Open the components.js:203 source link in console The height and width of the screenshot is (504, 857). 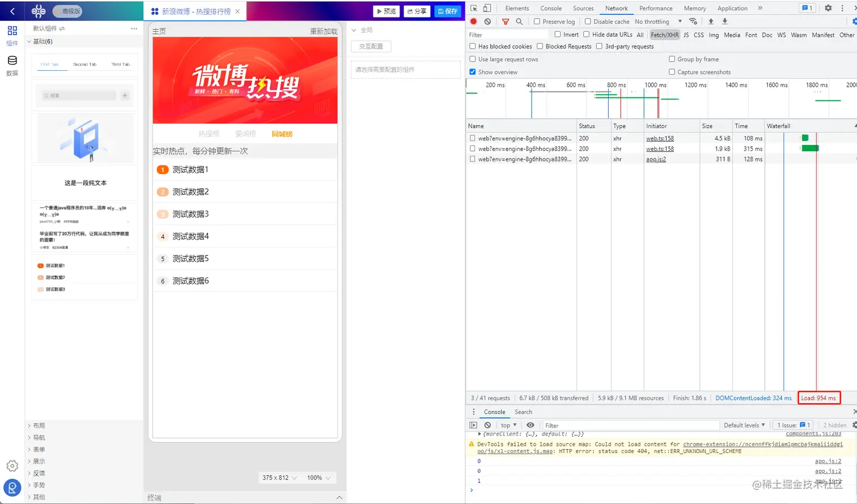(813, 434)
